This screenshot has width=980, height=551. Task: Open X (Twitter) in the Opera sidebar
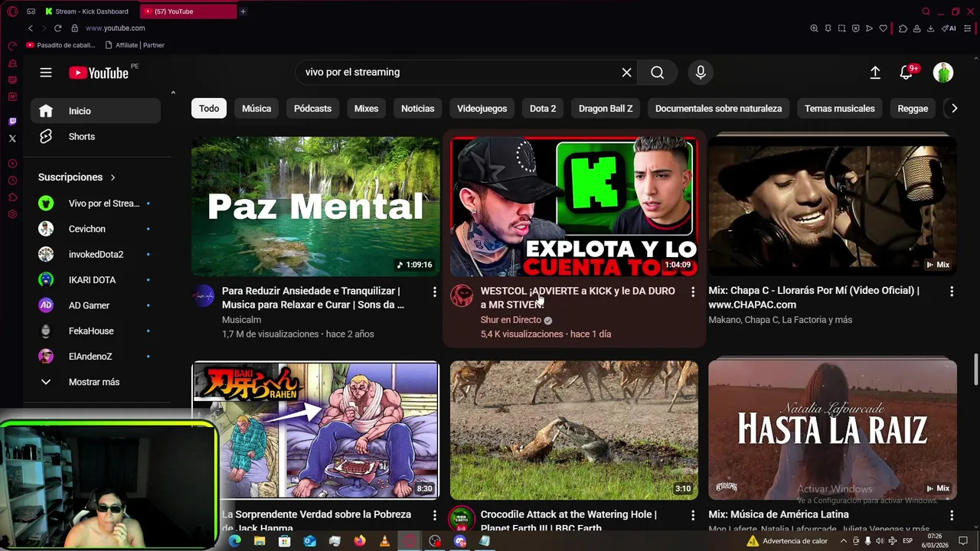click(x=12, y=139)
